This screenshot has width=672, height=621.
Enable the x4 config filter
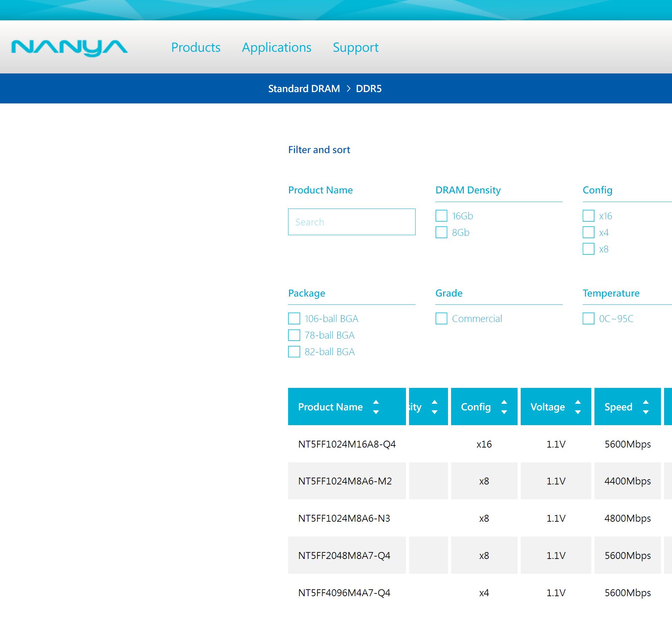(589, 232)
